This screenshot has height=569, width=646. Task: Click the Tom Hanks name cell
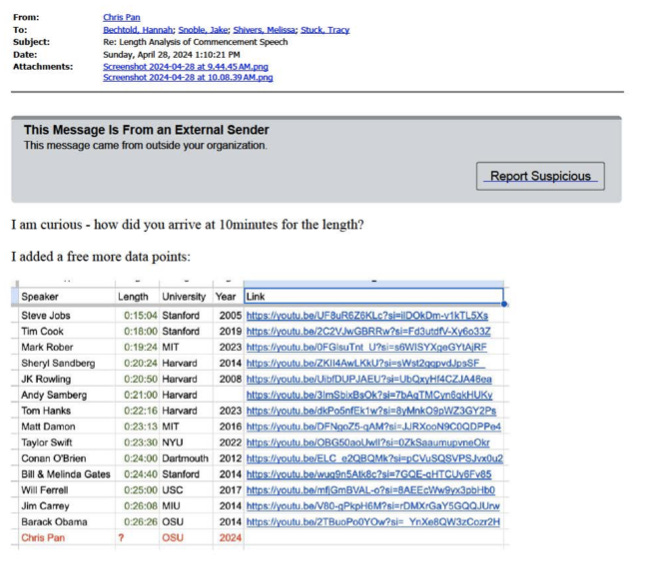point(67,410)
